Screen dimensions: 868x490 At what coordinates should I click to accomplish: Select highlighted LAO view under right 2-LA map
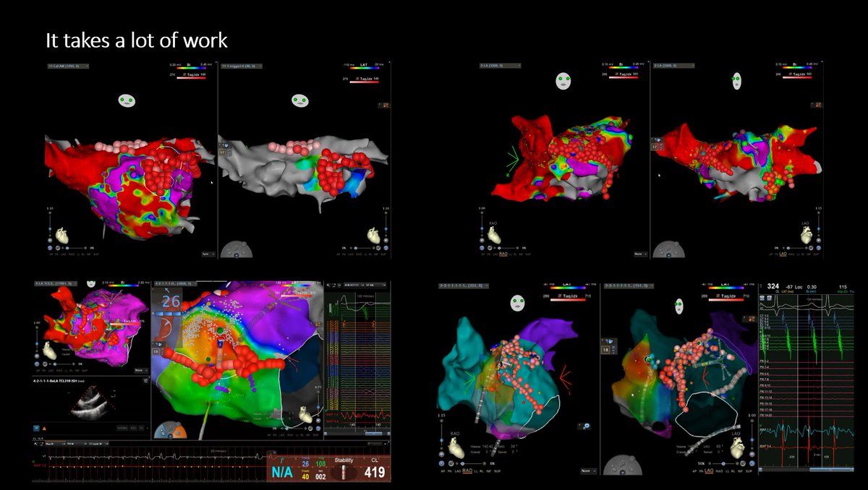point(781,254)
